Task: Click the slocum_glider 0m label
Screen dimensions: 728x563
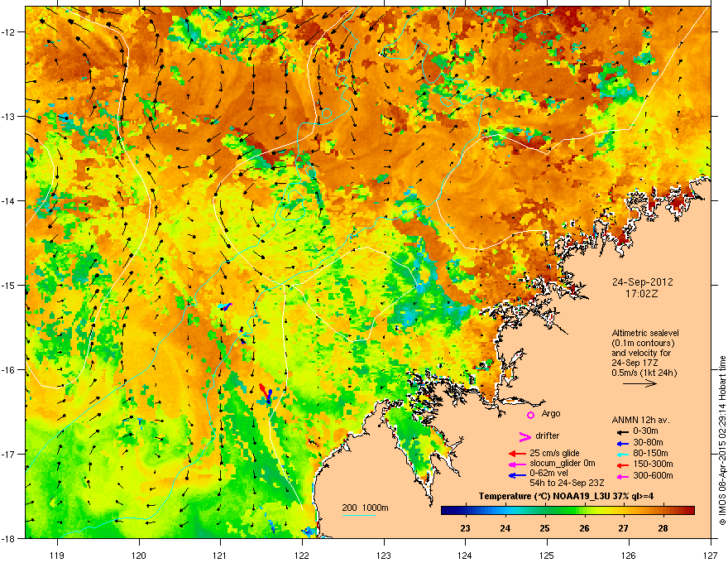Action: click(x=563, y=464)
